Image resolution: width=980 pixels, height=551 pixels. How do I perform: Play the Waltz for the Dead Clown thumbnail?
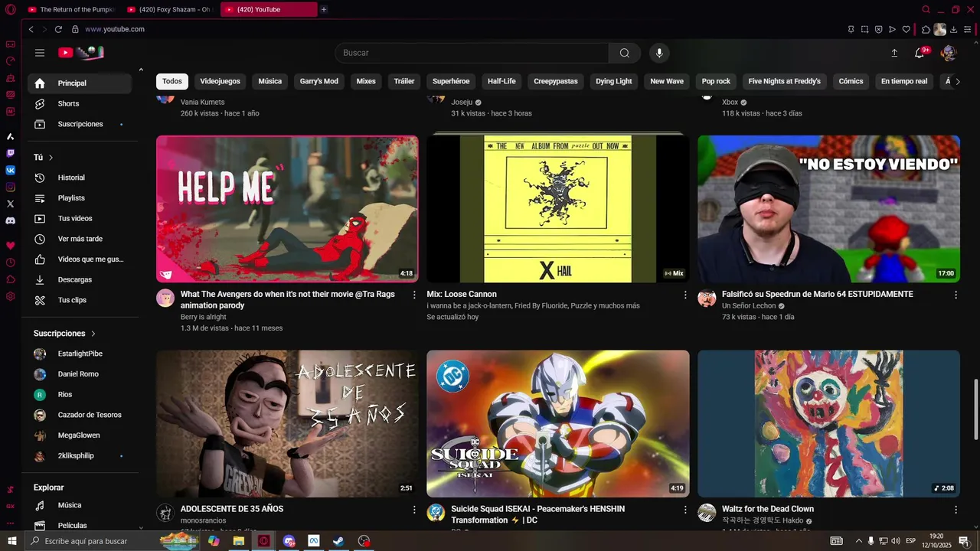[x=828, y=424]
